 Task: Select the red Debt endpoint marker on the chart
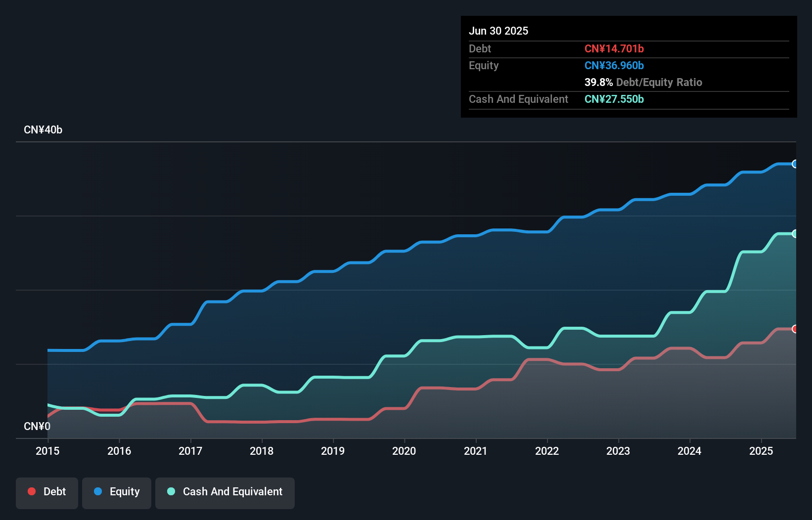tap(795, 328)
